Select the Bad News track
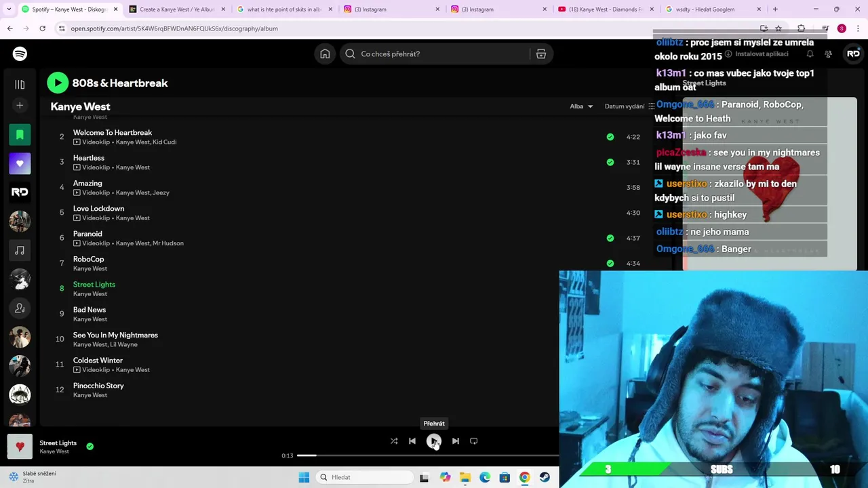 pos(90,310)
